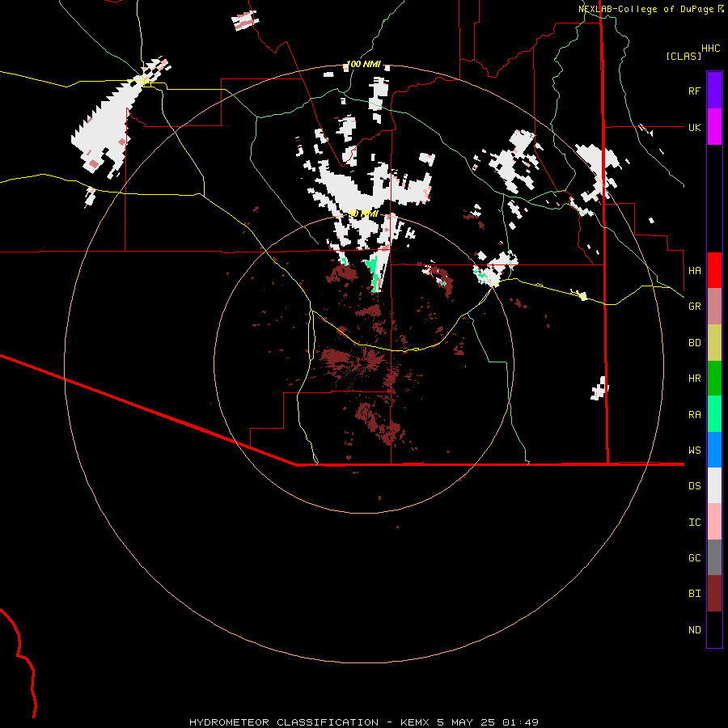
Task: Click the GC legend label
Action: tap(694, 558)
